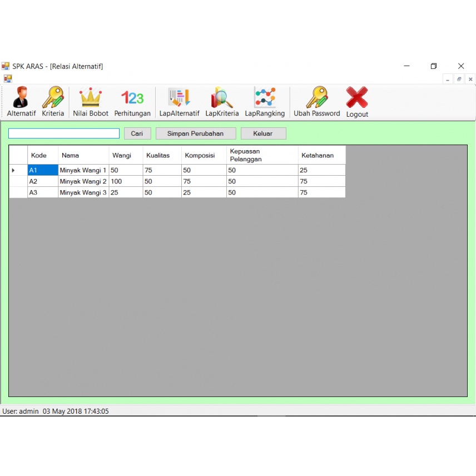Restore the inner Relasi Alternatif child window
Viewport: 476px width, 476px height.
coord(459,79)
